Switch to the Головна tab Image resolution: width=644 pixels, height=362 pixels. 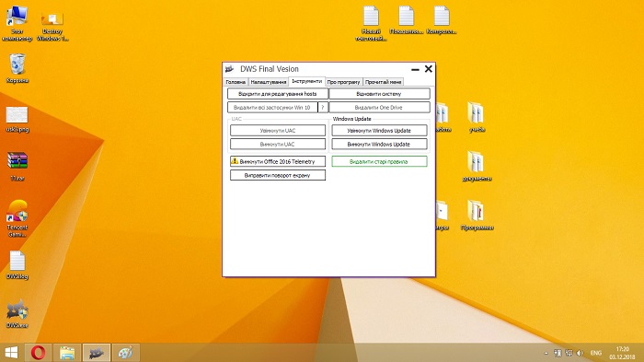[236, 82]
